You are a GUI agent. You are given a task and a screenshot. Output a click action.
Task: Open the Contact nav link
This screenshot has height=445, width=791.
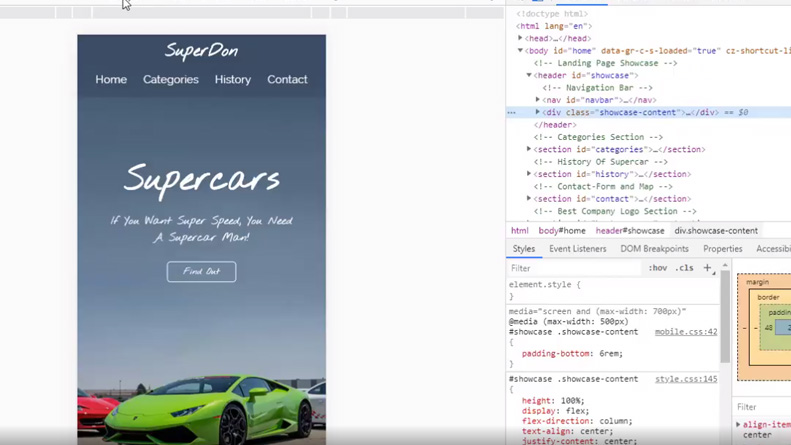point(287,80)
